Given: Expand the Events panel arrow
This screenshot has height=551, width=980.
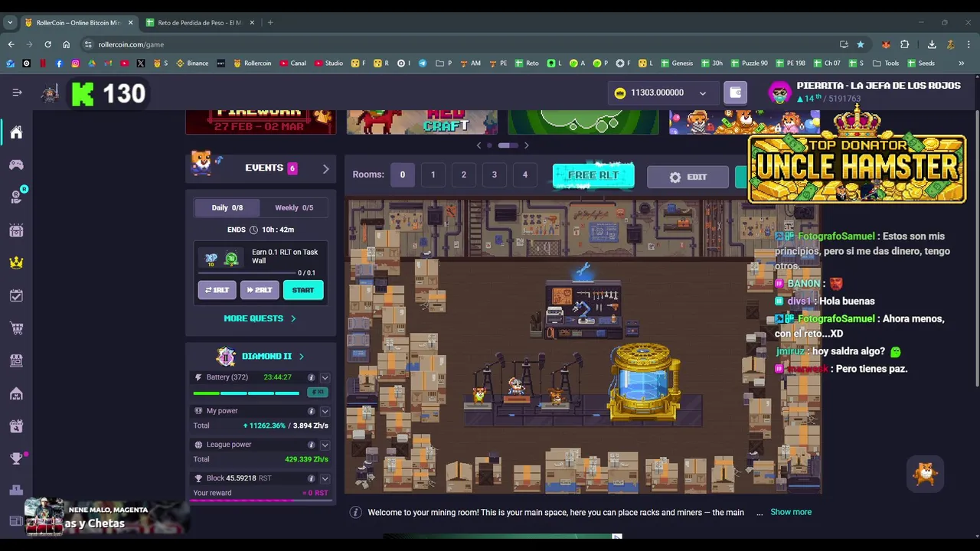Looking at the screenshot, I should [x=325, y=168].
